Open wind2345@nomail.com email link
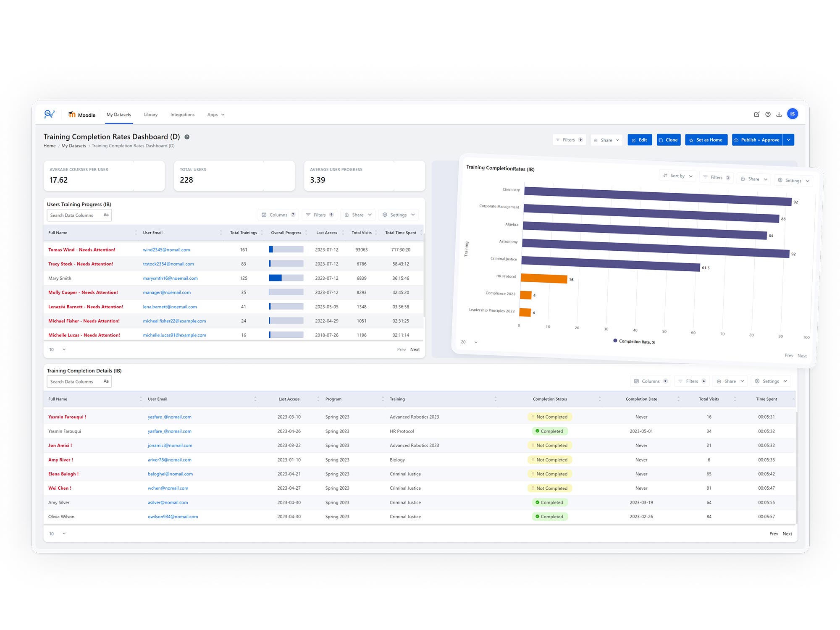The height and width of the screenshot is (630, 840). point(166,250)
